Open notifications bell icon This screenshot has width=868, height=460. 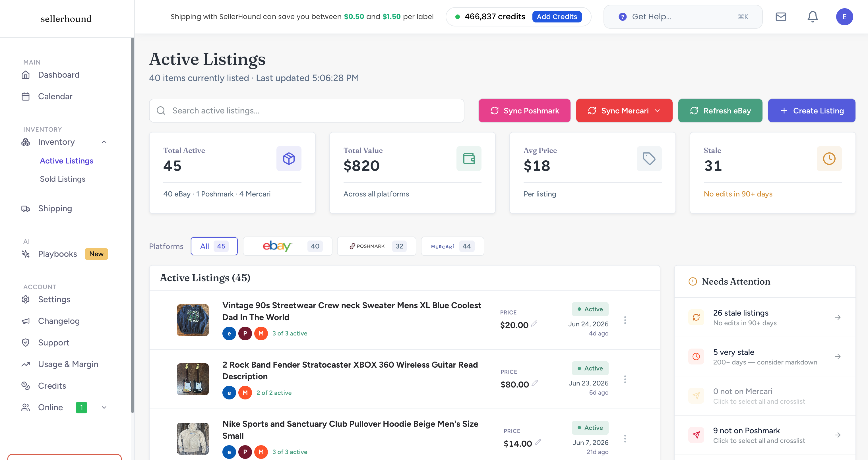tap(813, 16)
